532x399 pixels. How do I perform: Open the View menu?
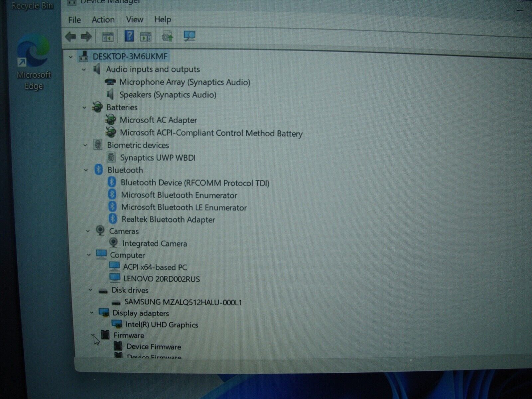[x=134, y=20]
